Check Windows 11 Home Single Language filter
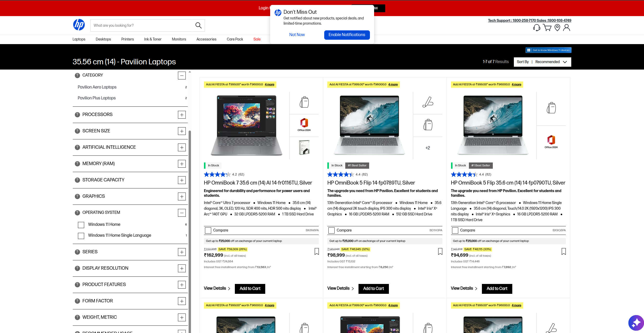Screen dimensions: 644x333 [x=81, y=236]
